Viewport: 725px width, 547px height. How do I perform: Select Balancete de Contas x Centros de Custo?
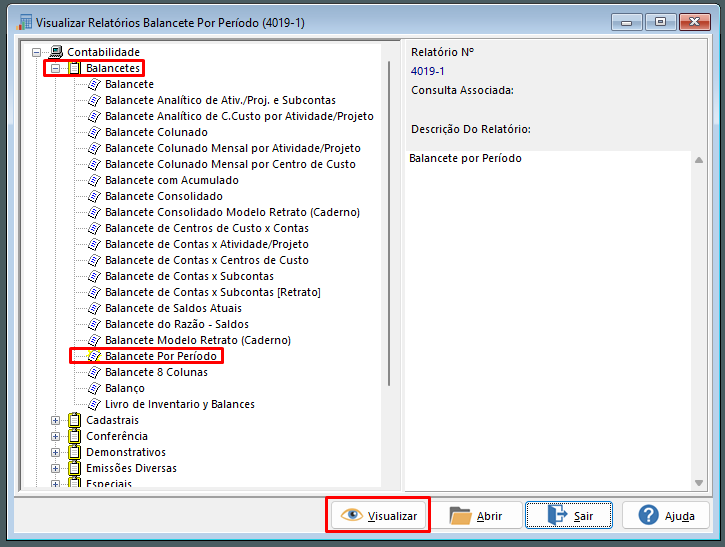pyautogui.click(x=207, y=260)
